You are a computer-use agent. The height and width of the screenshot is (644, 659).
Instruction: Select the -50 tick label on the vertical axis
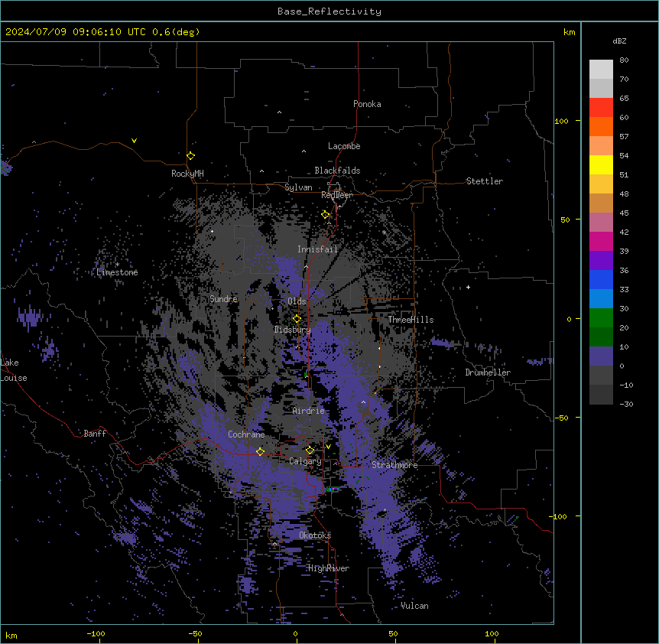(561, 418)
